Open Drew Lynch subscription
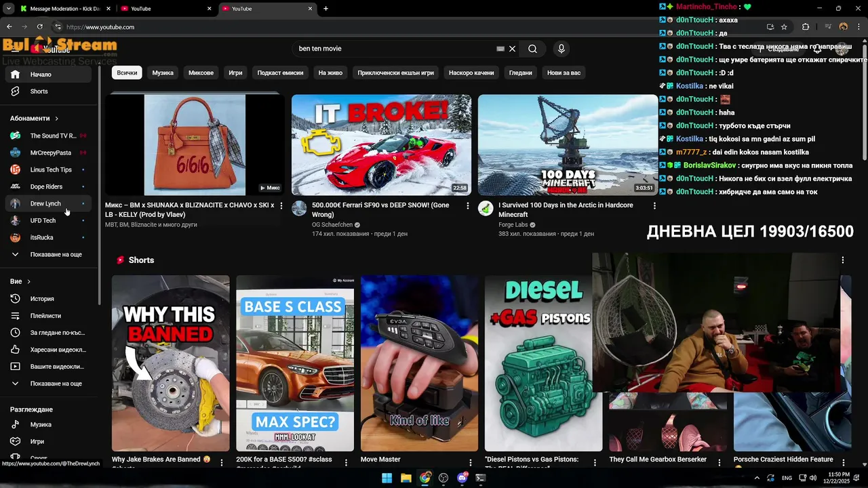868x488 pixels. [x=48, y=204]
